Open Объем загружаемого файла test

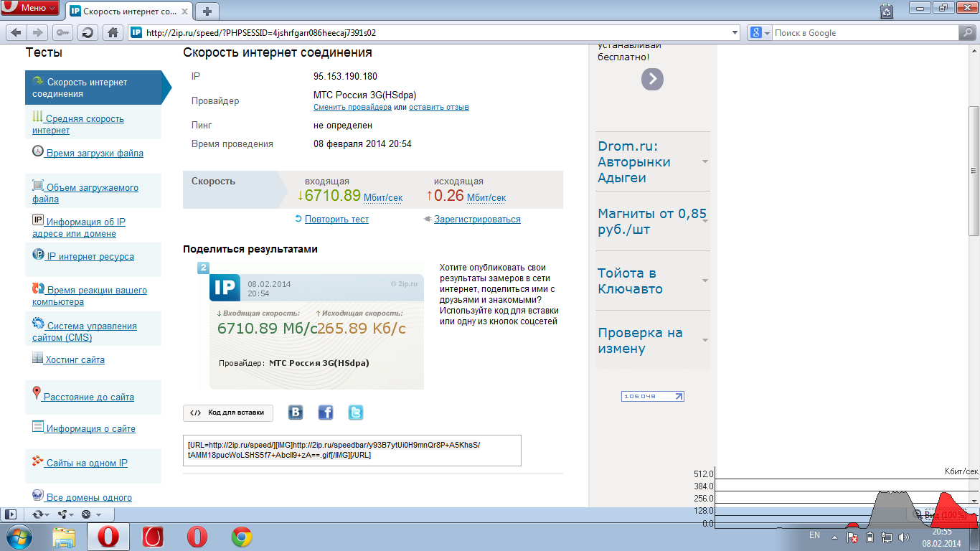coord(85,193)
